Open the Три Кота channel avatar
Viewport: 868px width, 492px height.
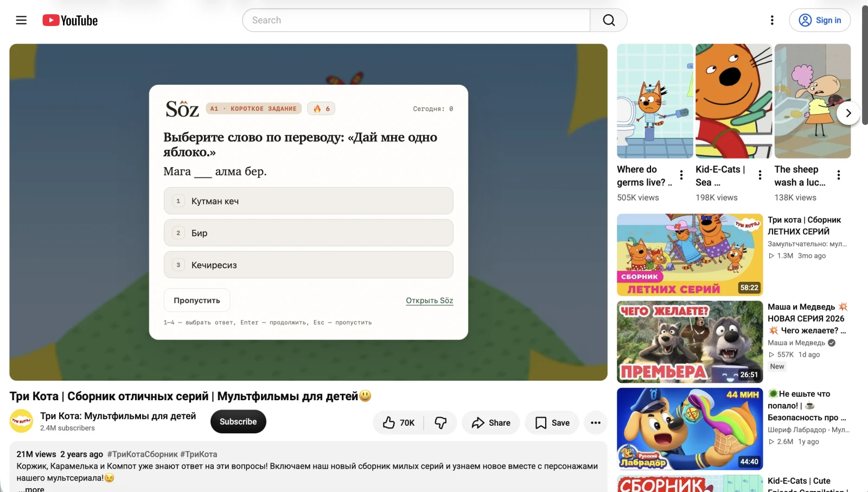pos(22,421)
